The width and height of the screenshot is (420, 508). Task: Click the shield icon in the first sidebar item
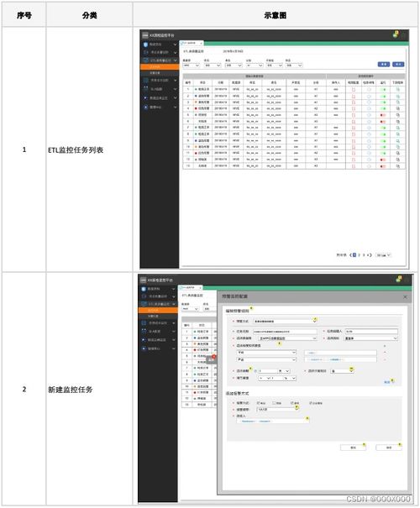tap(145, 45)
